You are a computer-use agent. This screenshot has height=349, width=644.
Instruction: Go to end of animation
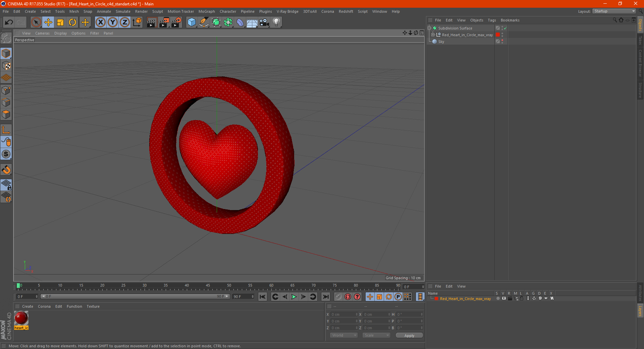tap(325, 297)
